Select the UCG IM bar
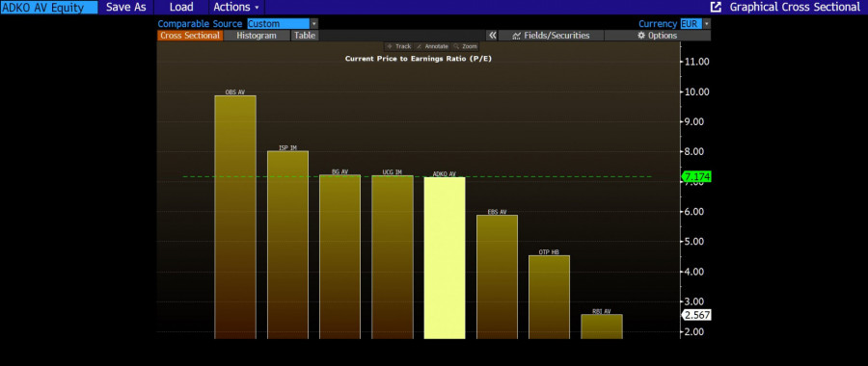868x366 pixels. tap(393, 256)
